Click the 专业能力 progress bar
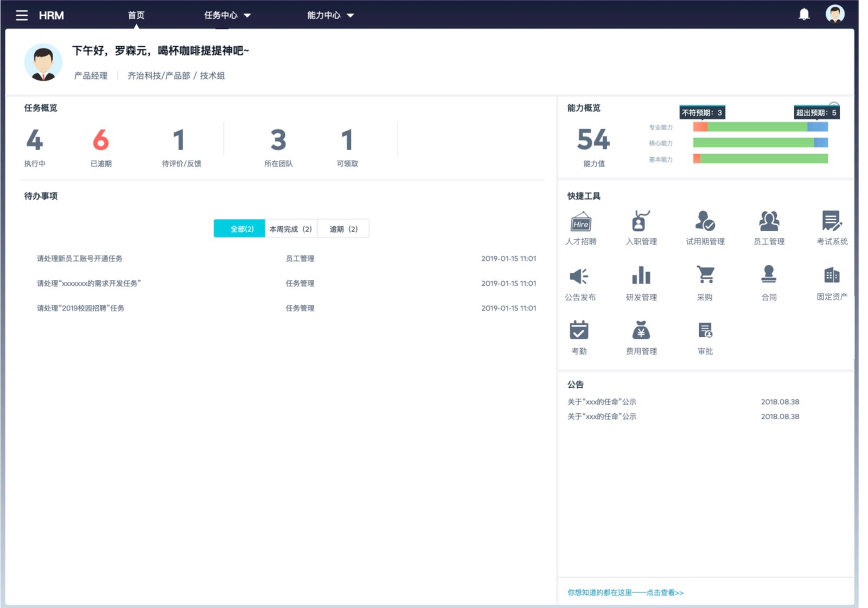The height and width of the screenshot is (608, 868). tap(761, 127)
